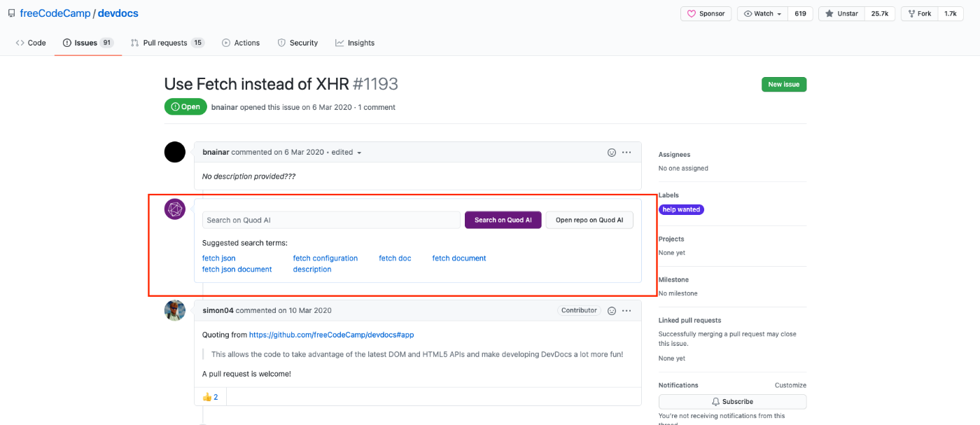Image resolution: width=980 pixels, height=425 pixels.
Task: Click the Projects heading
Action: click(x=671, y=239)
